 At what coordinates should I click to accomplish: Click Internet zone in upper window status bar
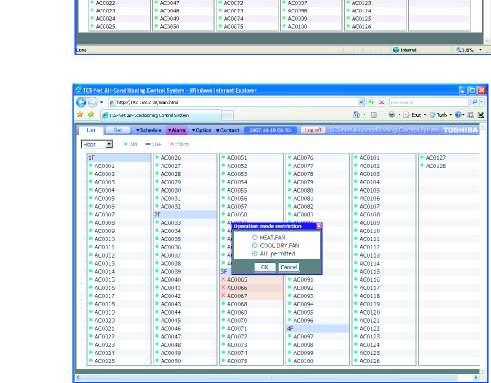tap(404, 50)
